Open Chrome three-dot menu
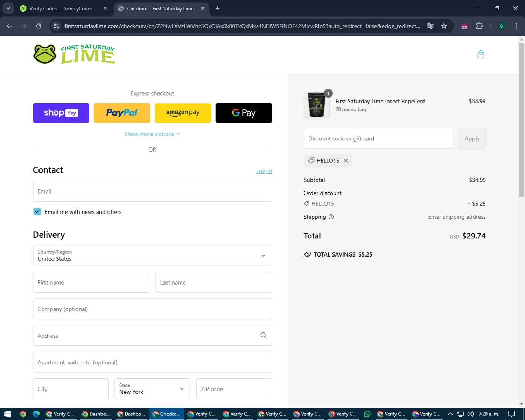This screenshot has height=420, width=525. tap(516, 26)
